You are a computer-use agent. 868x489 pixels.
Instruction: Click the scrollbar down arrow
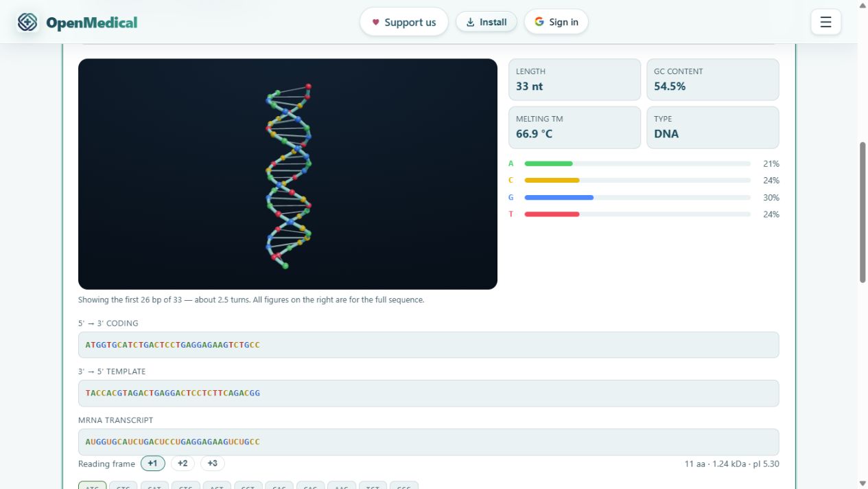(863, 484)
